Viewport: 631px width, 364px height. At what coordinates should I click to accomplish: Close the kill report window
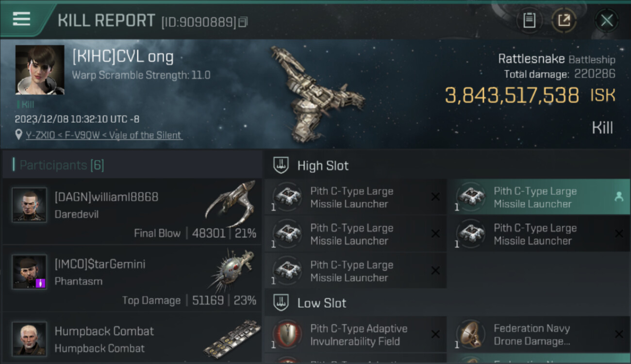pos(607,20)
